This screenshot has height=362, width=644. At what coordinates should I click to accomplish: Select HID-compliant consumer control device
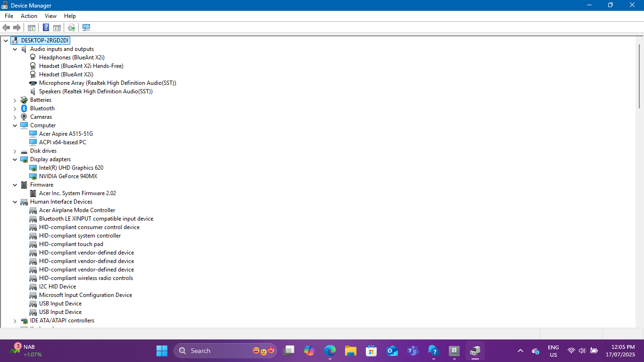[89, 227]
